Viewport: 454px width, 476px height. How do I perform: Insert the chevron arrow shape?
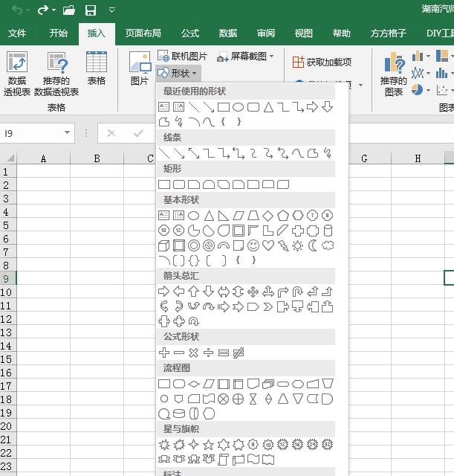coord(268,307)
